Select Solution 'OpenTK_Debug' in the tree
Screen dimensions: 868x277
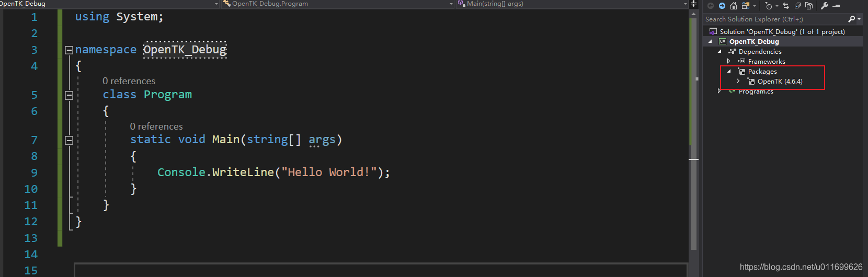tap(783, 31)
